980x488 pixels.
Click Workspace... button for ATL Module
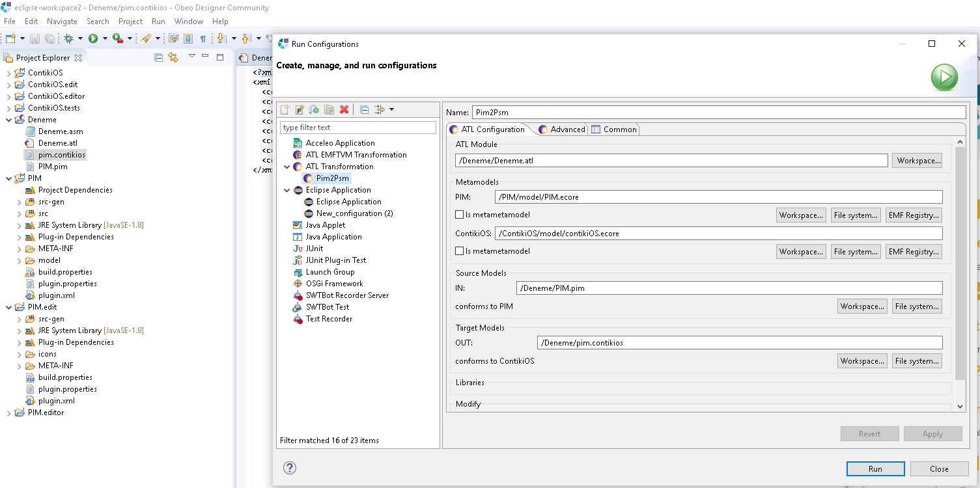917,161
